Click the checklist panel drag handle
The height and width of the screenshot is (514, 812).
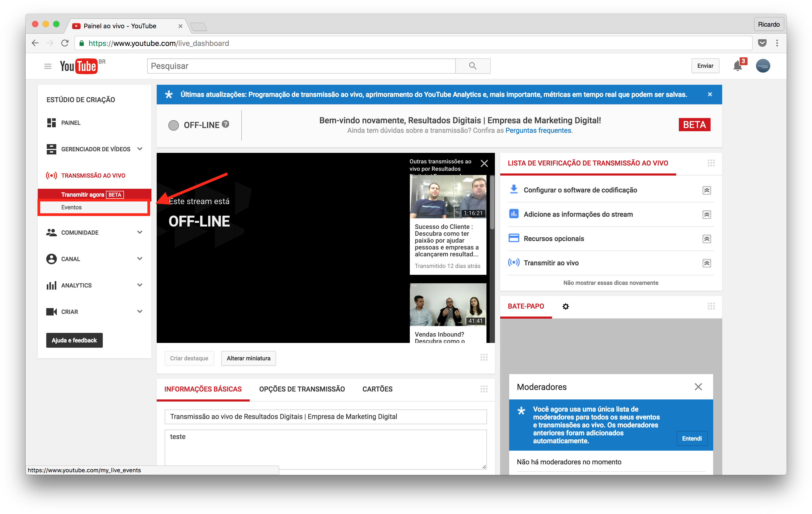(711, 163)
